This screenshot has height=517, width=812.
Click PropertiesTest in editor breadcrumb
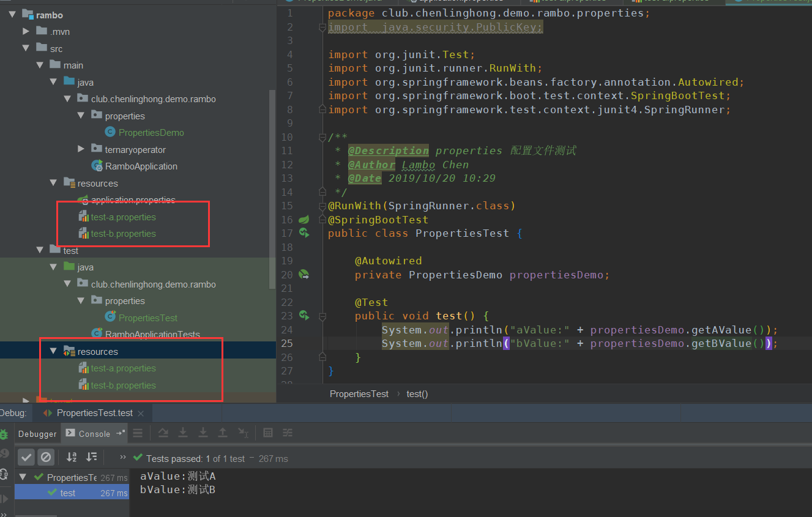(x=359, y=394)
